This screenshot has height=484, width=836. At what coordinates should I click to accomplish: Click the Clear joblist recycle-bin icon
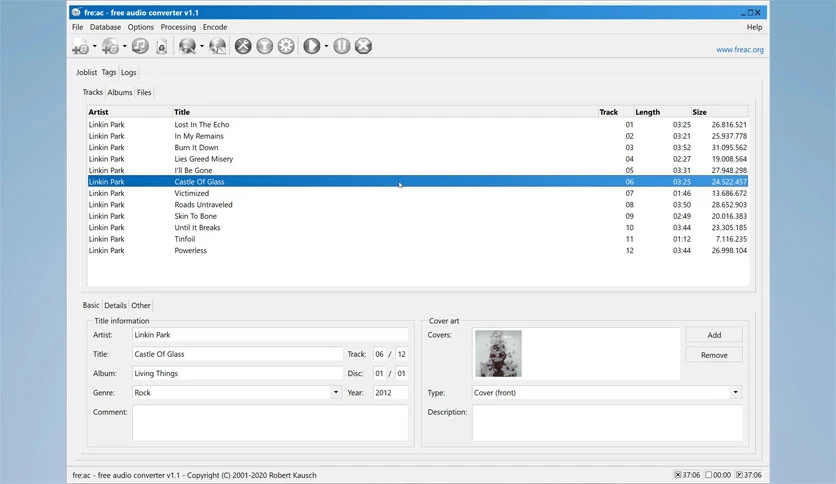[x=162, y=46]
